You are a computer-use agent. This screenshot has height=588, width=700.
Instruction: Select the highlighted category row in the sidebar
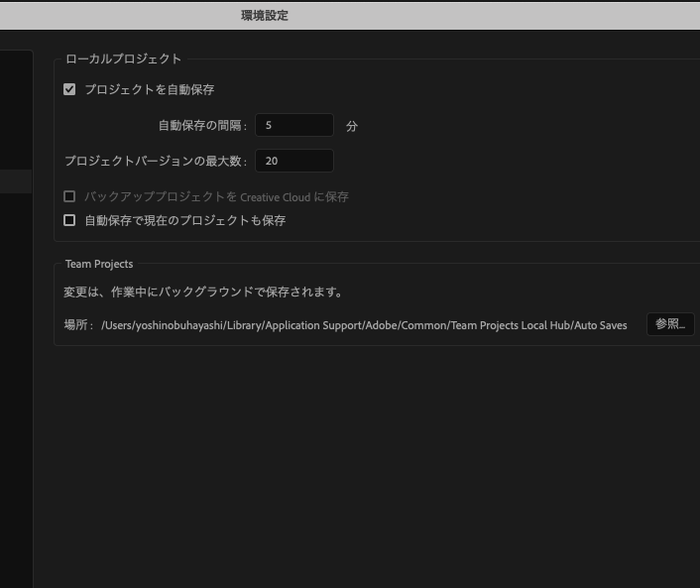[16, 181]
